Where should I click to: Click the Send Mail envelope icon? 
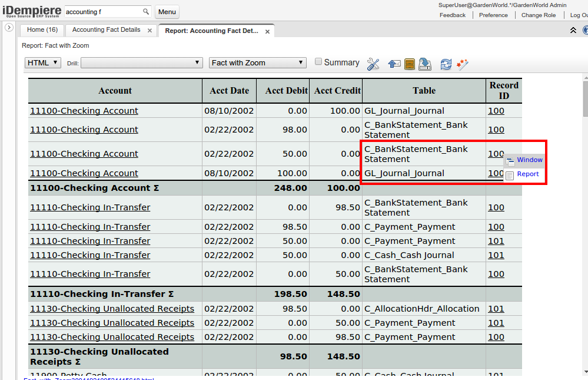coord(394,64)
